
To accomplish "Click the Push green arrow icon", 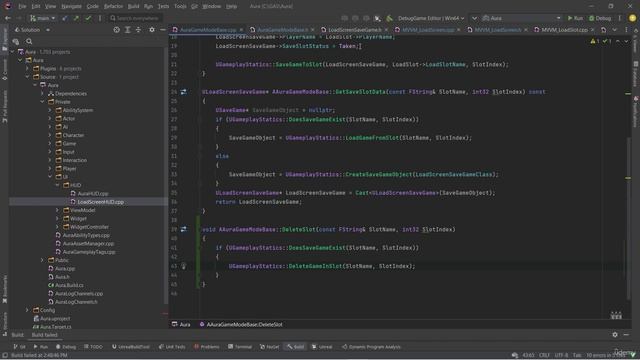I will click(x=76, y=18).
